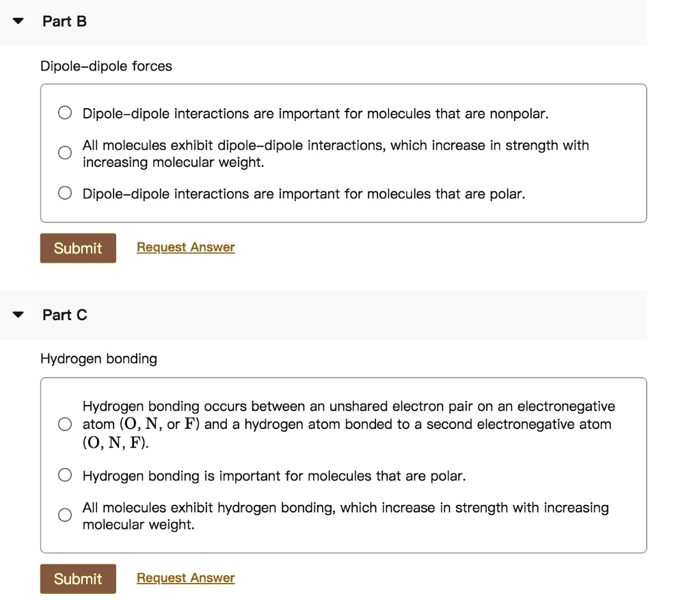Click Request Answer under Part B

click(185, 246)
